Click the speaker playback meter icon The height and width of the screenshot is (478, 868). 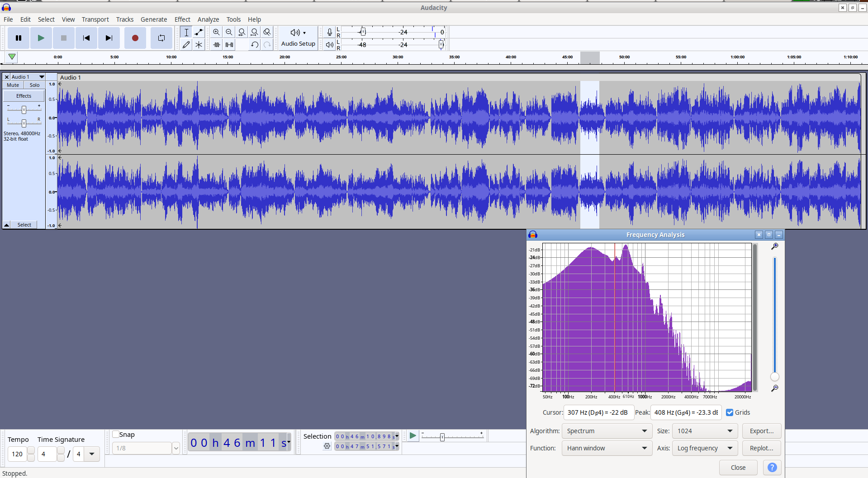pyautogui.click(x=330, y=44)
